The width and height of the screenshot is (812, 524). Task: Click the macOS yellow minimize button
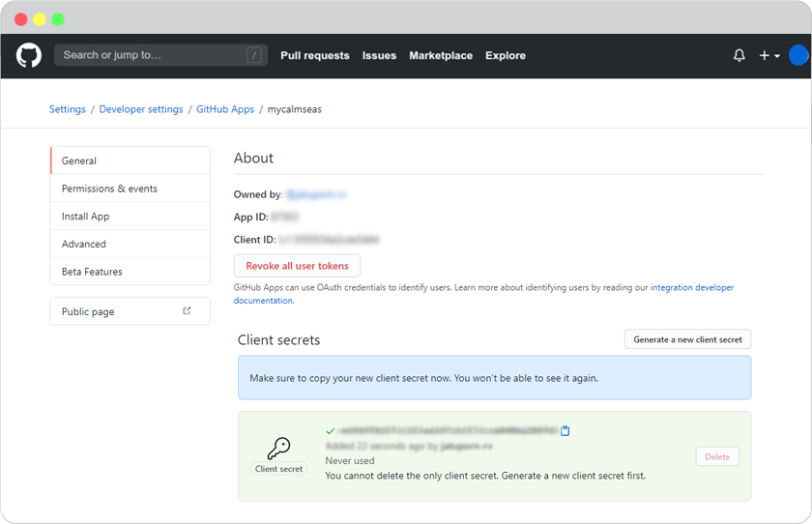pyautogui.click(x=40, y=19)
